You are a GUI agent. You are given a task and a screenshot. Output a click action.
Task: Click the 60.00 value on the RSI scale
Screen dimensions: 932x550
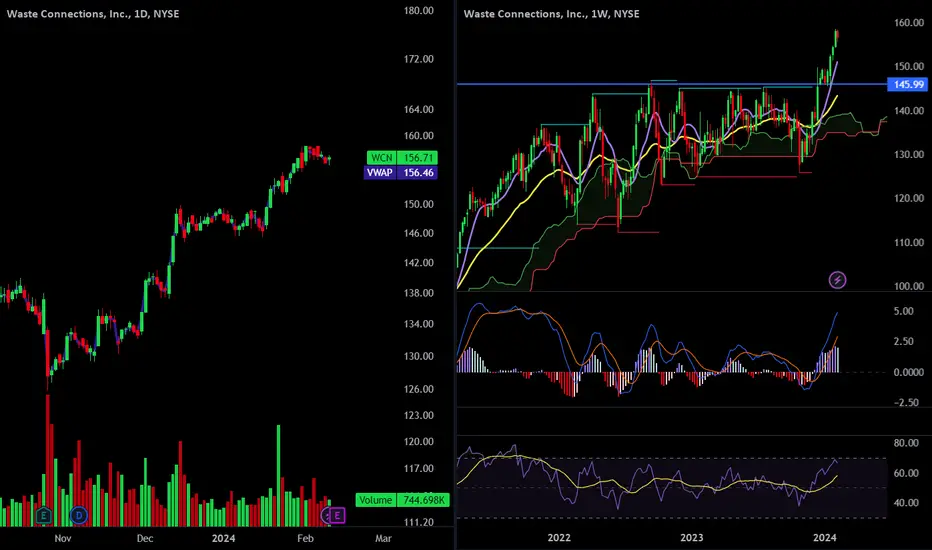pos(906,473)
